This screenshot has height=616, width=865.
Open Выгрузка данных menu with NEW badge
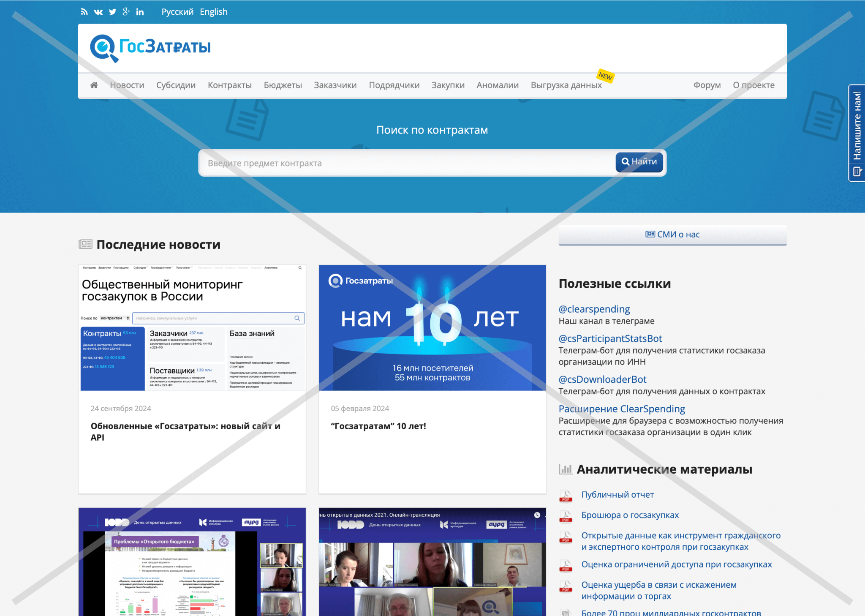click(x=566, y=85)
